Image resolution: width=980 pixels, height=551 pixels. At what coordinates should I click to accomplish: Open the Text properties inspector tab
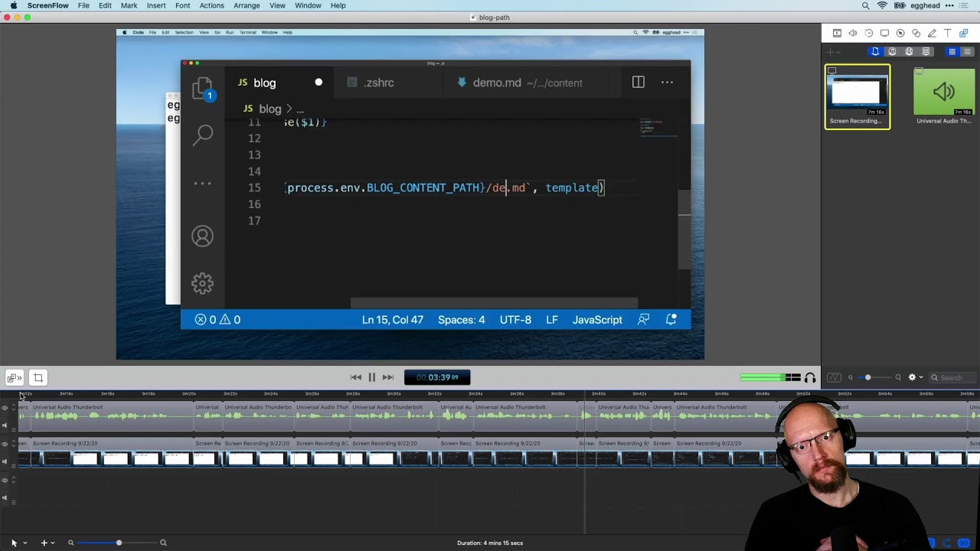click(948, 33)
